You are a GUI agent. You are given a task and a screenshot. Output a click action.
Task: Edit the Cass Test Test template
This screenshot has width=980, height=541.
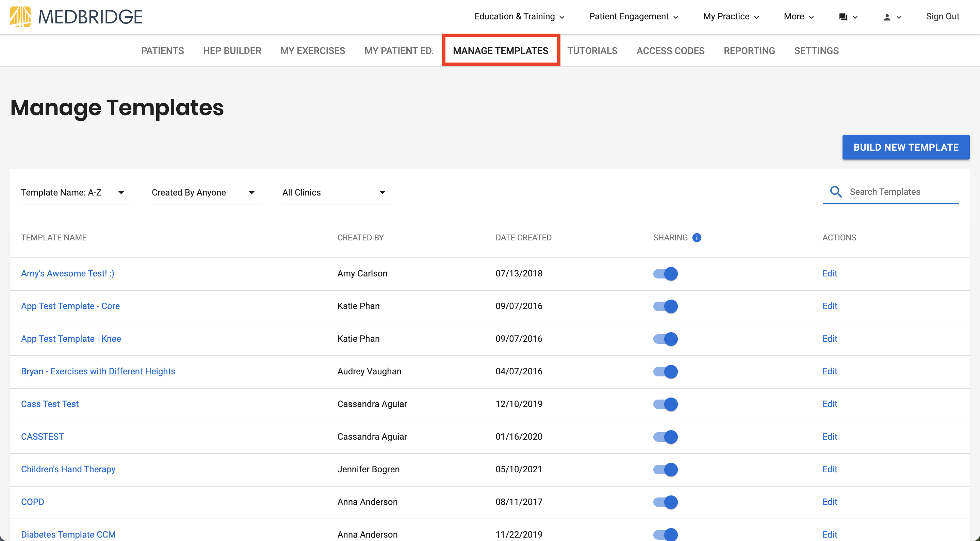[x=830, y=404]
